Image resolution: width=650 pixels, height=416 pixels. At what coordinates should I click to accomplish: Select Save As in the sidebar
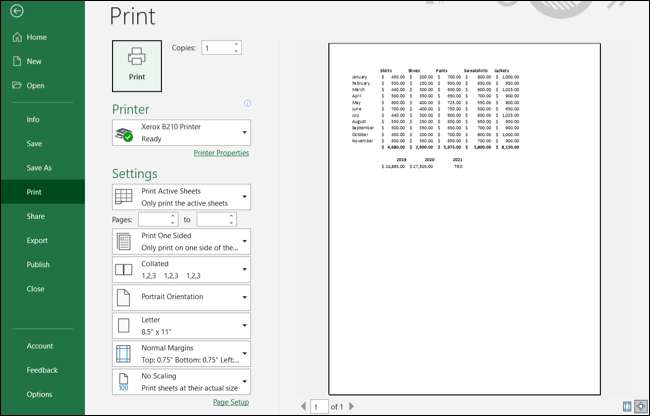(39, 168)
